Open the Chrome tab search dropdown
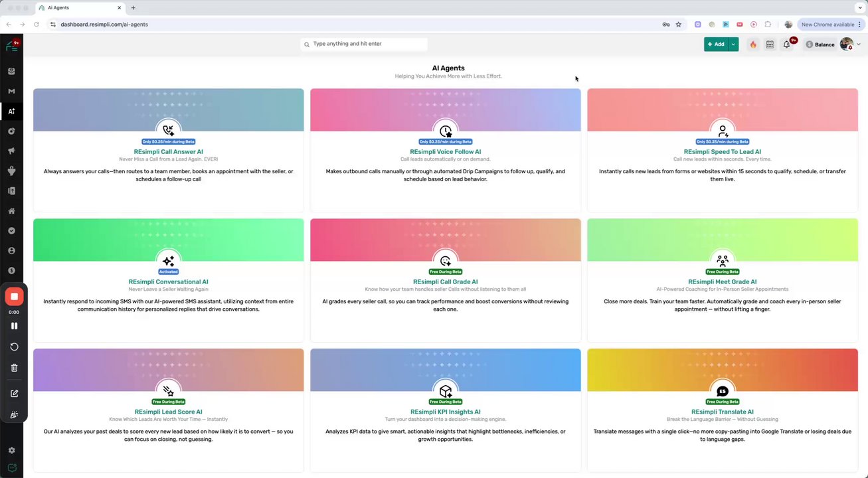Viewport: 868px width, 478px height. 859,8
